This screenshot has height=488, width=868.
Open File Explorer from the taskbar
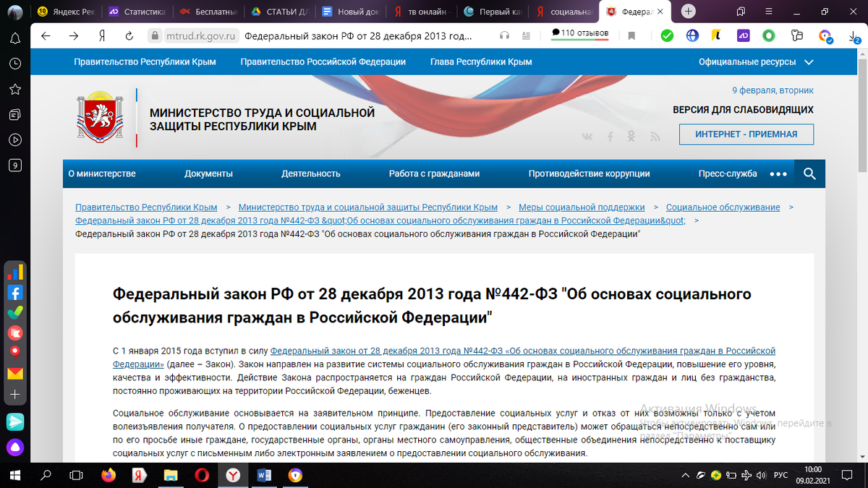pos(171,475)
